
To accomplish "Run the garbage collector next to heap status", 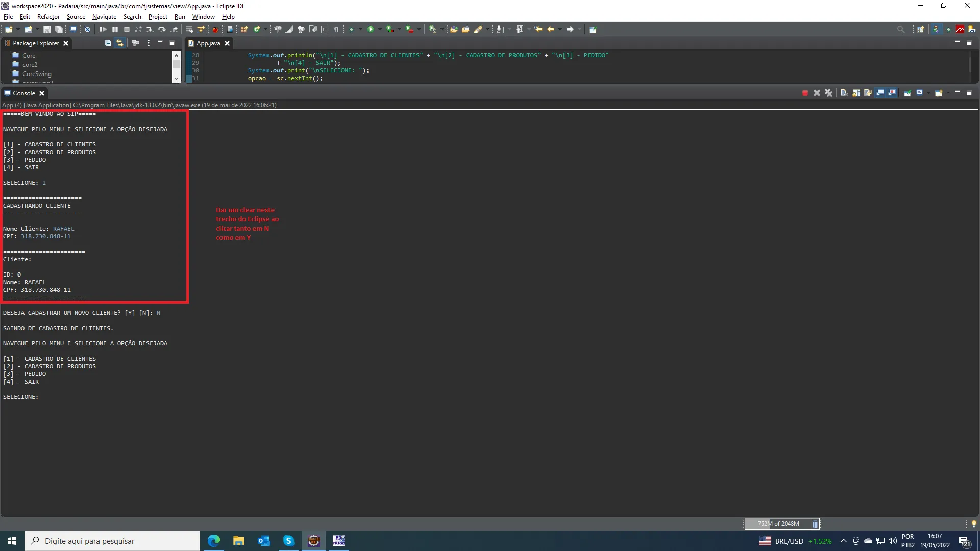I will tap(815, 524).
